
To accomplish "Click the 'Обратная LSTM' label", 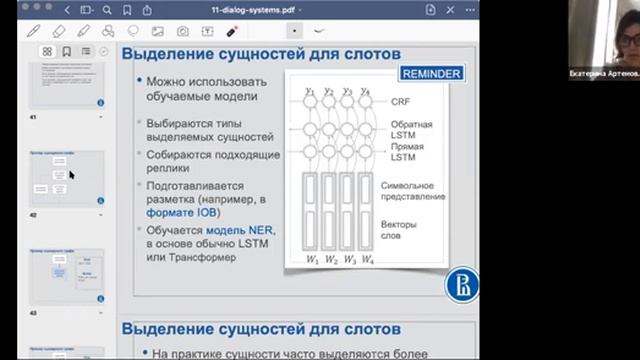I will pos(411,130).
